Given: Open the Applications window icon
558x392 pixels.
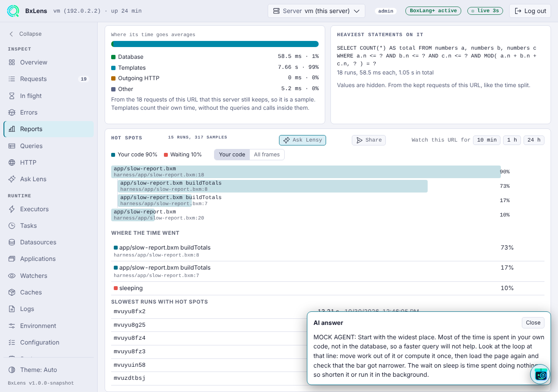Looking at the screenshot, I should pos(12,259).
